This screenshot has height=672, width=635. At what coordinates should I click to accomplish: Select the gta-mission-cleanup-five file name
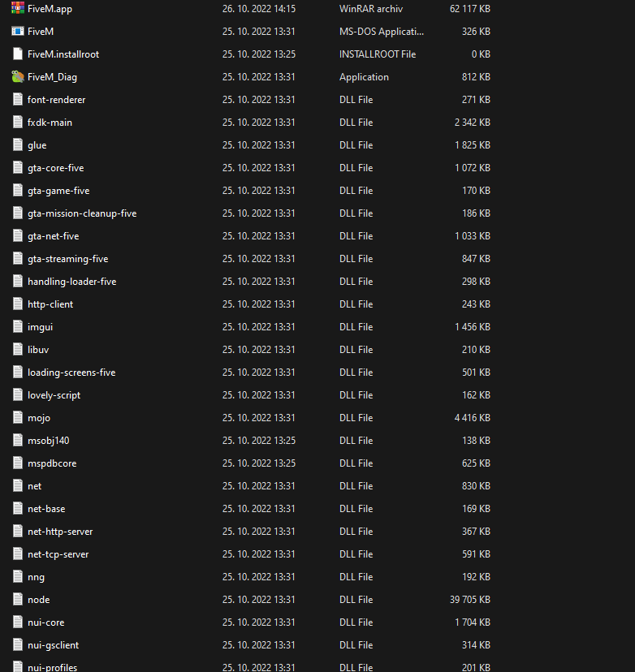[x=82, y=213]
